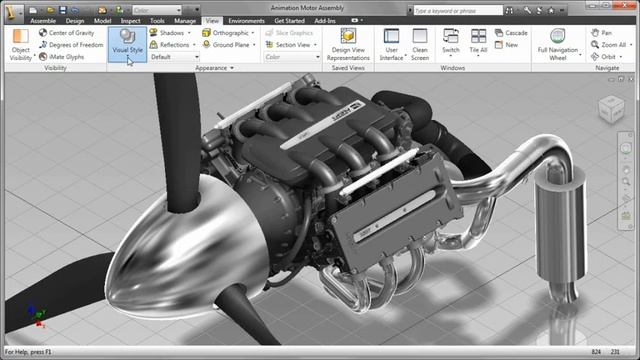This screenshot has height=360, width=640.
Task: Open the Add-Ins tab
Action: (325, 21)
